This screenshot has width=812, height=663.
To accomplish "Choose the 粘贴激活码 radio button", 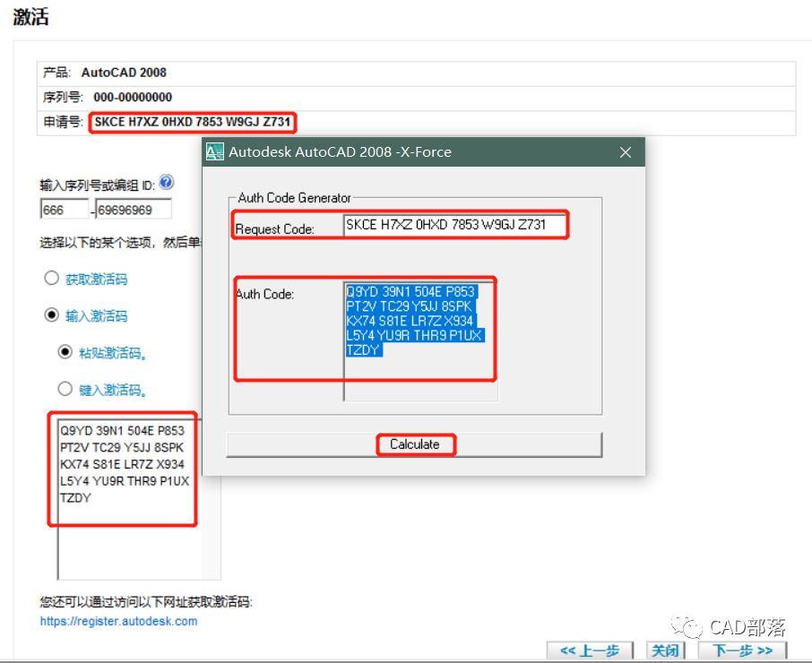I will 65,352.
